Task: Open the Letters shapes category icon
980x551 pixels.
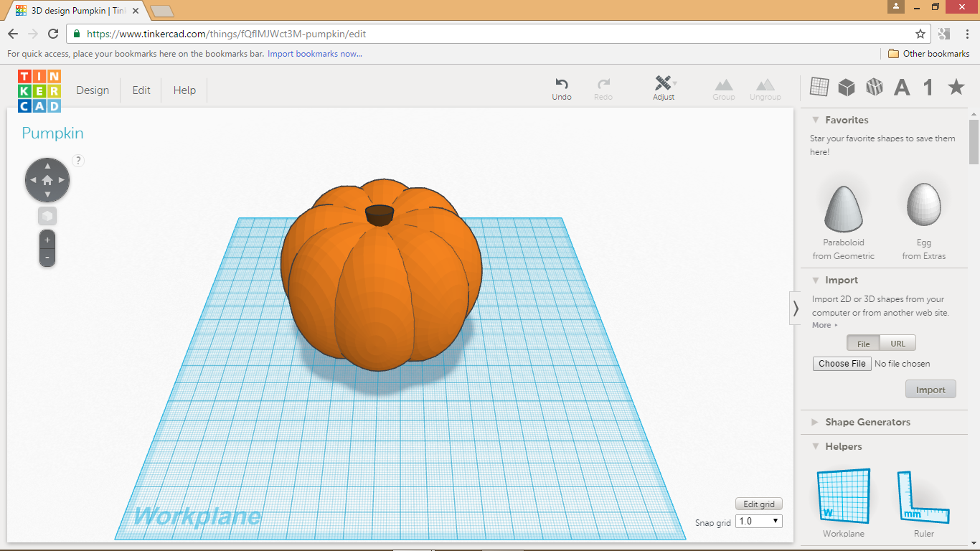Action: (x=901, y=86)
